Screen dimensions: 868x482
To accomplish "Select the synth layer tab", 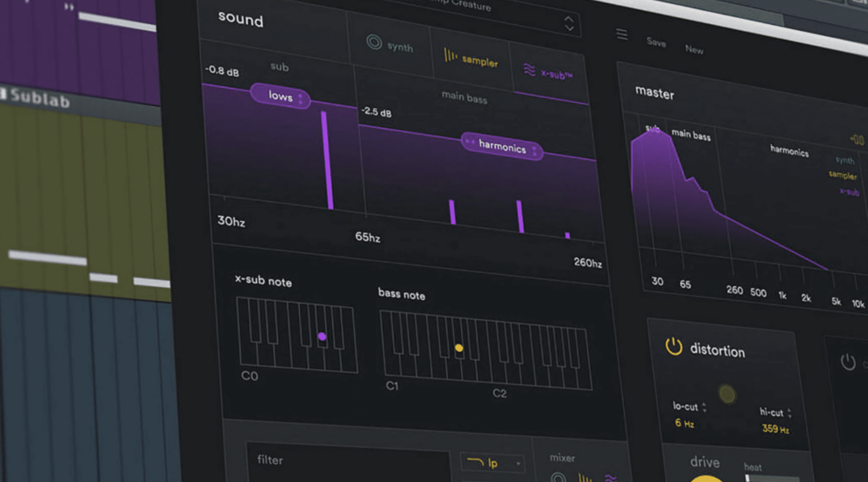I will pyautogui.click(x=390, y=45).
